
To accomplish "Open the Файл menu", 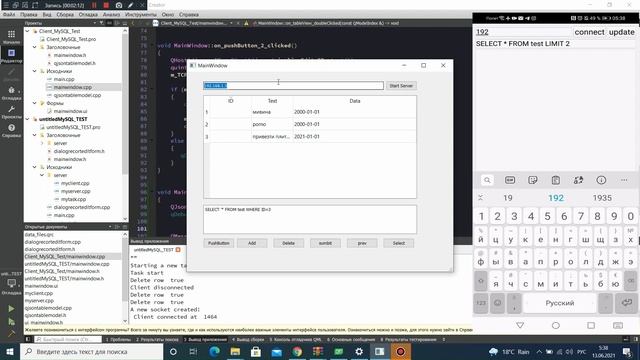I will pyautogui.click(x=9, y=14).
